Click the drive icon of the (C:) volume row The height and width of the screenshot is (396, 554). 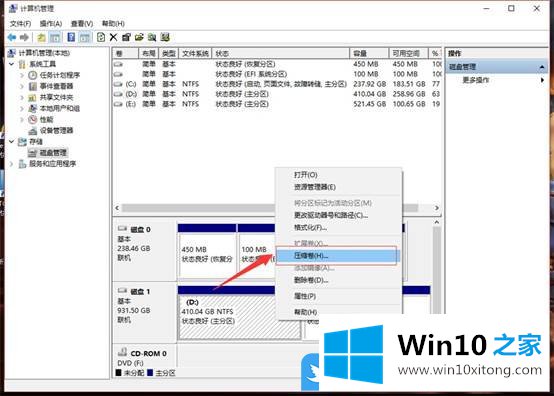118,84
